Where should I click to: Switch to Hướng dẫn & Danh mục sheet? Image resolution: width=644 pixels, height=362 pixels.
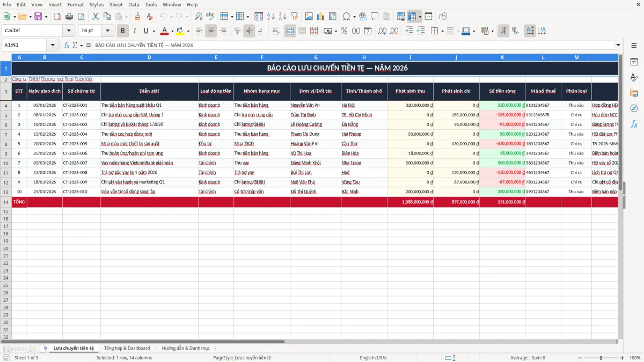[186, 348]
